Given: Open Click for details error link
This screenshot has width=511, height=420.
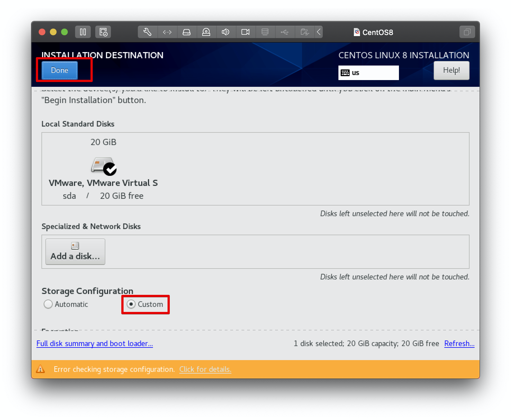Looking at the screenshot, I should click(x=205, y=369).
